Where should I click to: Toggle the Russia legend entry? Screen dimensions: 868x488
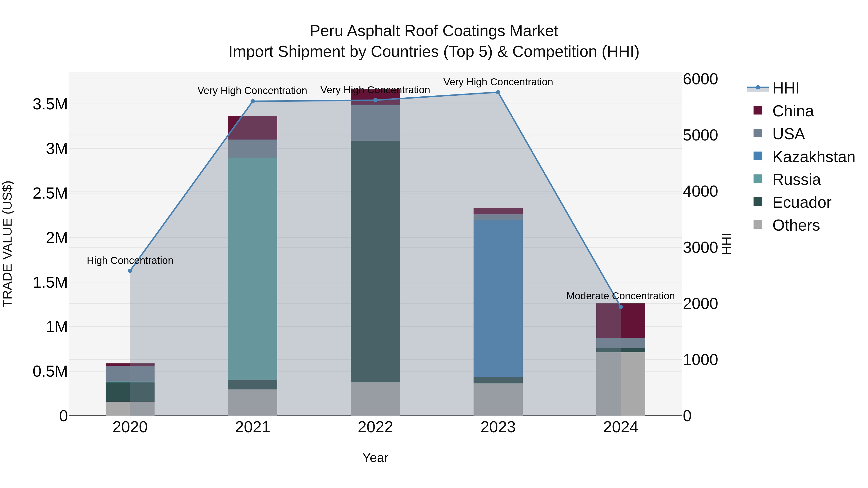(x=787, y=179)
